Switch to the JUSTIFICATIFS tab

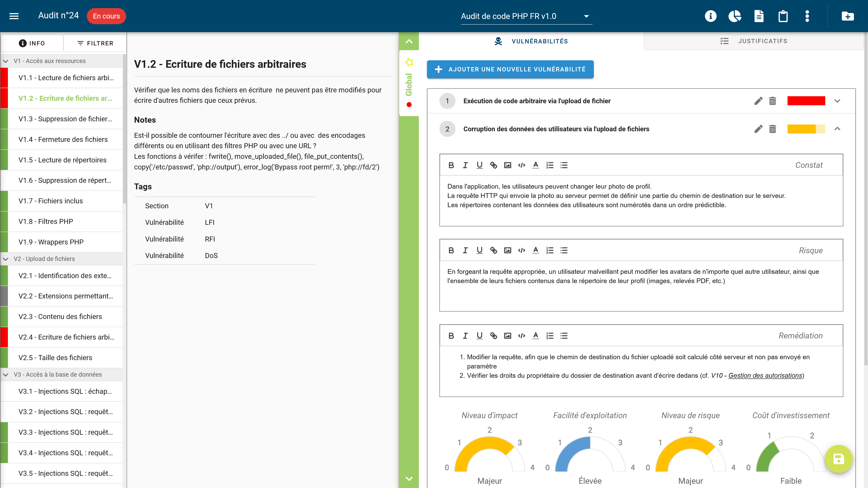[x=763, y=41]
